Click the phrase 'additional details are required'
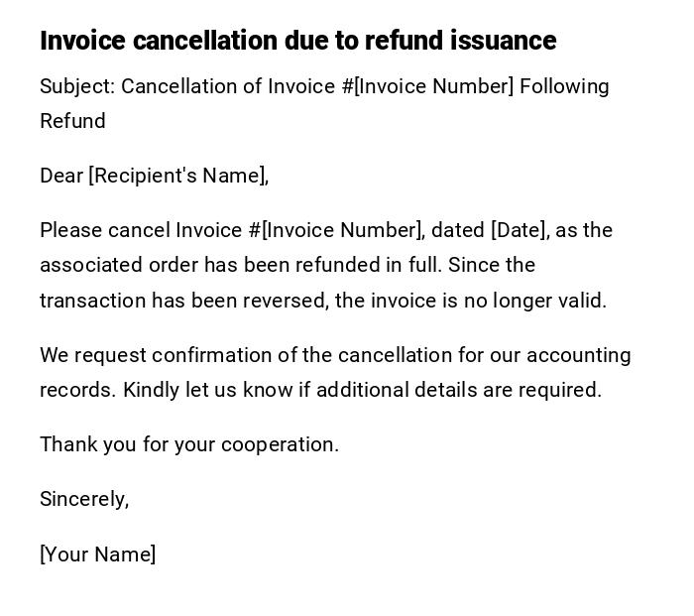Image resolution: width=694 pixels, height=616 pixels. [x=459, y=390]
